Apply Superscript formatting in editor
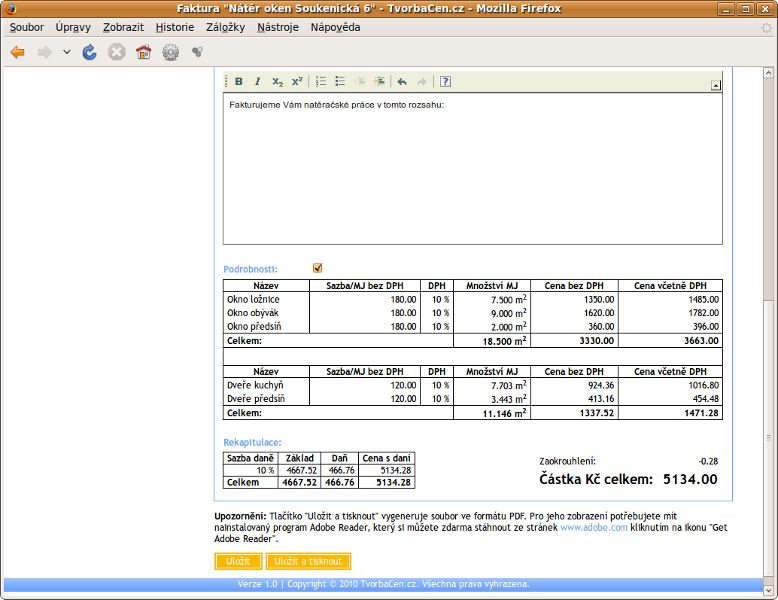 (x=297, y=81)
